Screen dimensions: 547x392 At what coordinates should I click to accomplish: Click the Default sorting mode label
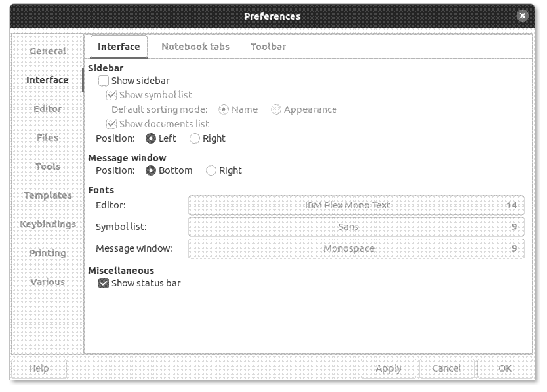(159, 109)
